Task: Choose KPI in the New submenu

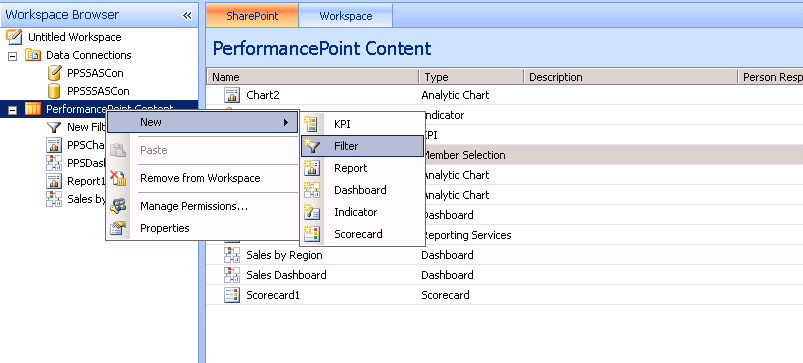Action: (x=362, y=124)
